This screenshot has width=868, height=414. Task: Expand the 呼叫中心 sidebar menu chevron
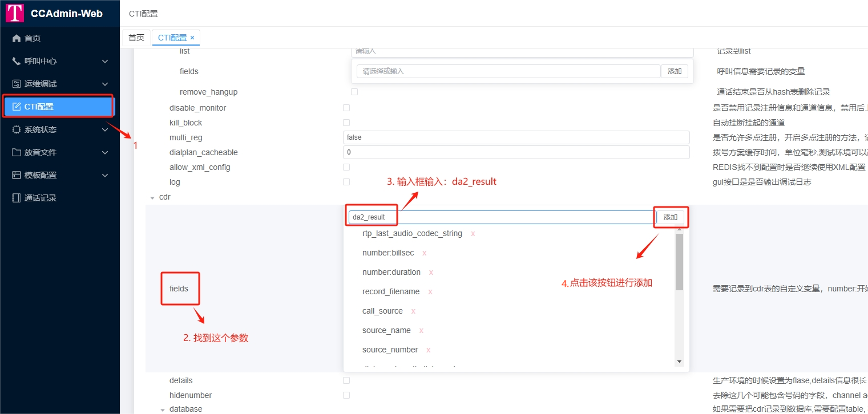point(104,61)
